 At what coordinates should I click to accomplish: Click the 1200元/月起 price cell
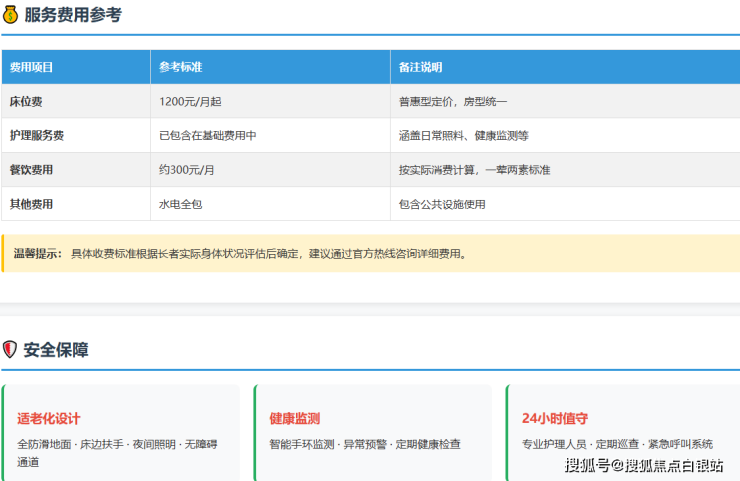click(190, 101)
